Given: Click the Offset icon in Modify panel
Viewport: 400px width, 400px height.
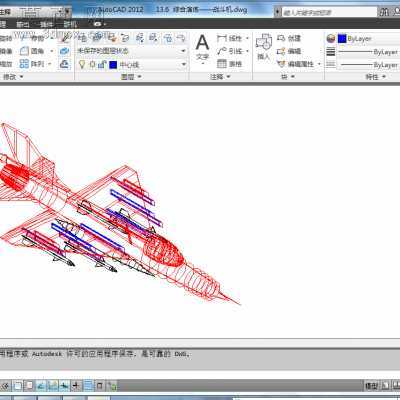Looking at the screenshot, I should [64, 64].
